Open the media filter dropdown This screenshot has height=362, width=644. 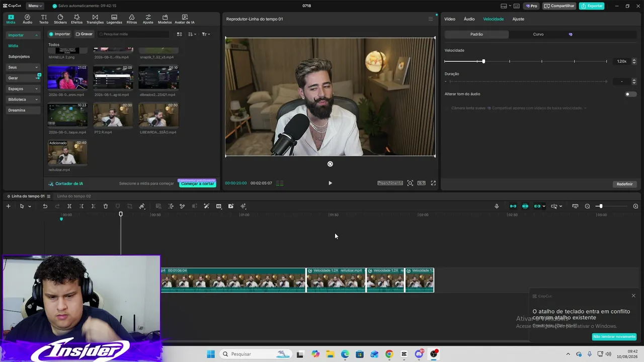click(206, 34)
